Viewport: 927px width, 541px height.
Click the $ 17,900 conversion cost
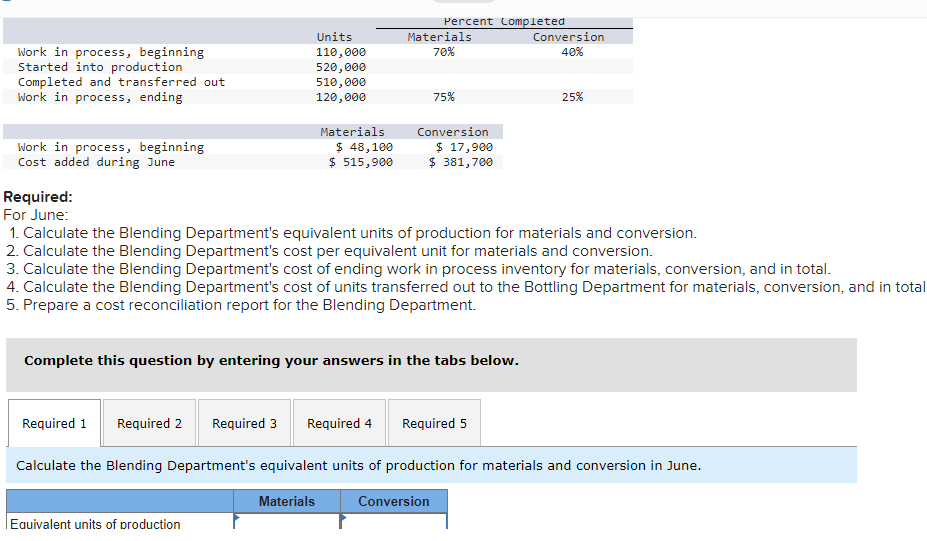point(464,147)
